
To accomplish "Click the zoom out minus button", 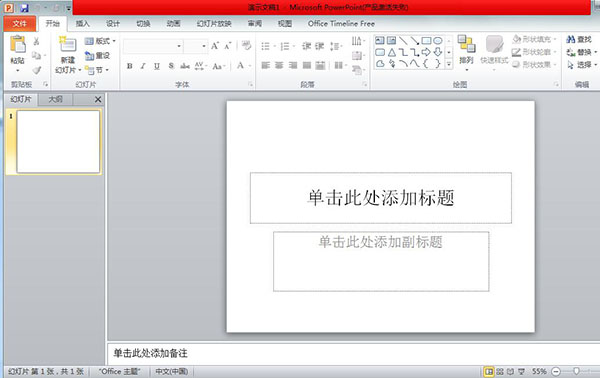I will [x=556, y=371].
